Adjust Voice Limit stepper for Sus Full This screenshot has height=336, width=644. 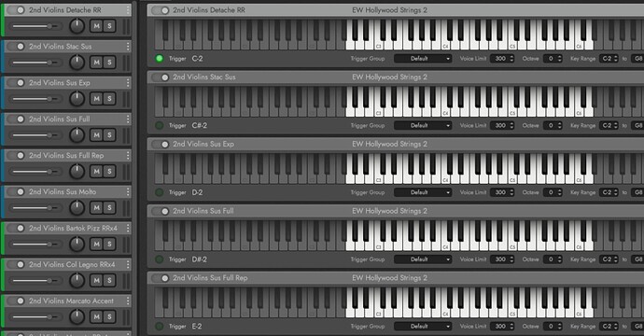pos(511,259)
